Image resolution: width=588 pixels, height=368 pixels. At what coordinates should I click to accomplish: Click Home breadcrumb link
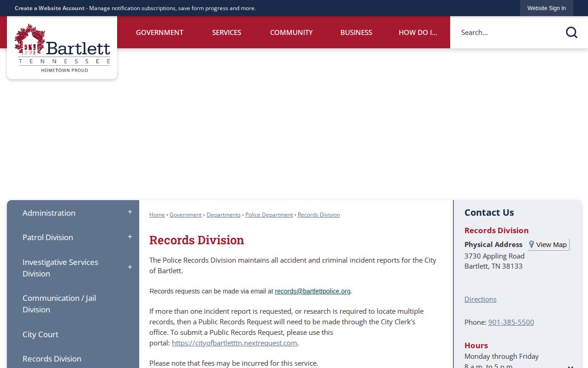point(157,215)
